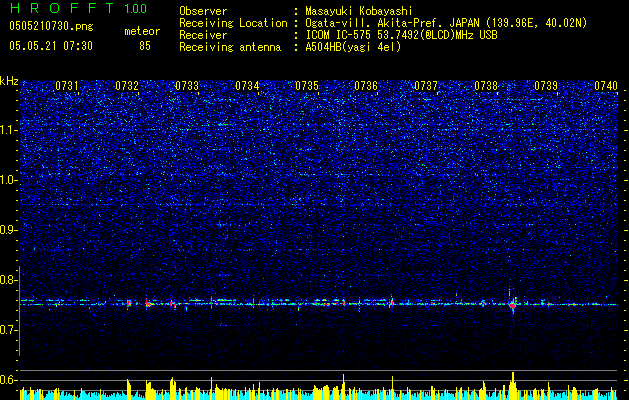The image size is (629, 400).
Task: Click the 0739 time marker
Action: point(546,85)
